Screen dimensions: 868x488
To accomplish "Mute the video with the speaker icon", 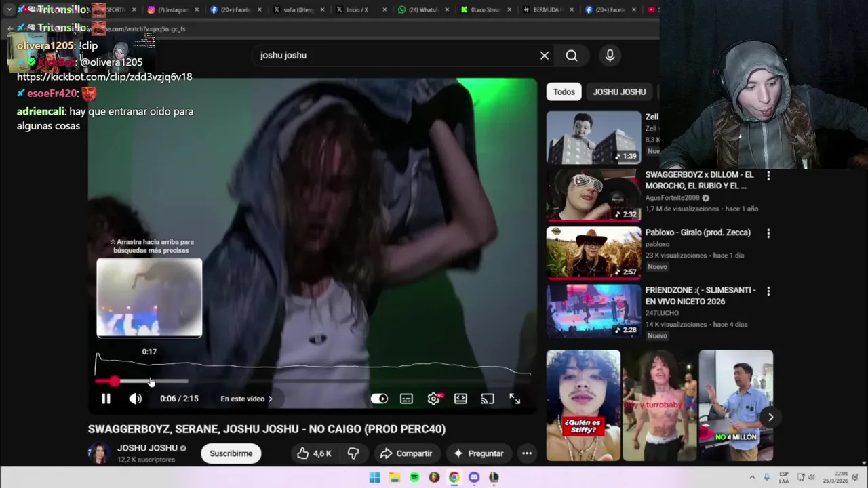I will click(136, 399).
